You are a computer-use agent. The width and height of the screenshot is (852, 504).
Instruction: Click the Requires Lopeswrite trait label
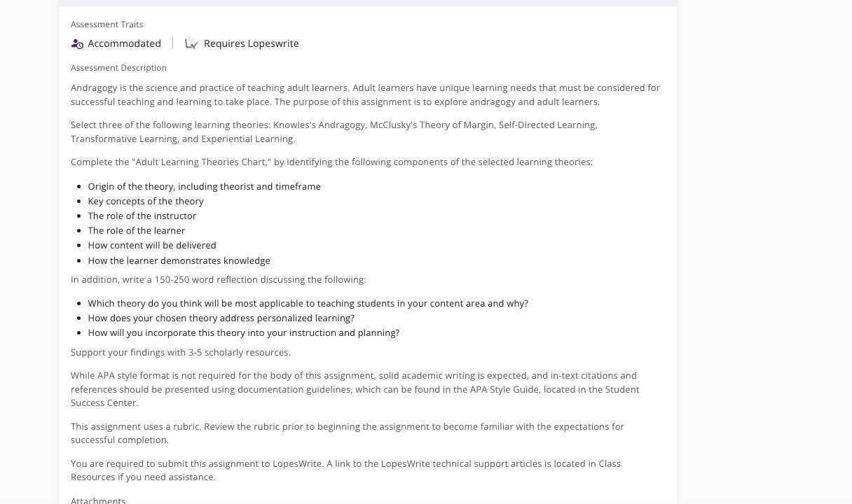point(251,43)
